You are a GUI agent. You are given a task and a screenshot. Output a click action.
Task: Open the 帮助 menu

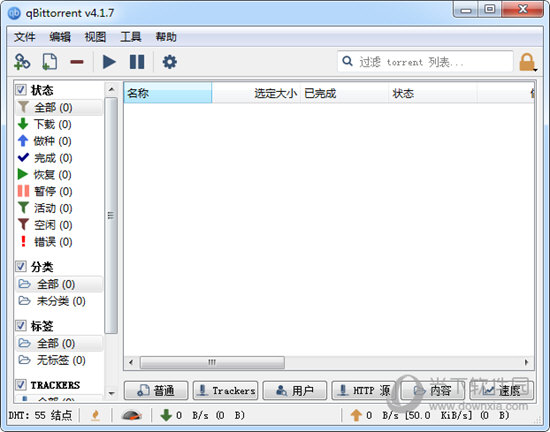[x=166, y=37]
